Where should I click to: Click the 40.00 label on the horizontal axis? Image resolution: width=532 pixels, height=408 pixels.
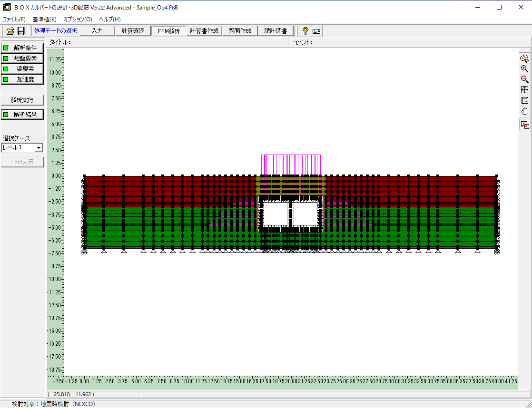click(497, 381)
